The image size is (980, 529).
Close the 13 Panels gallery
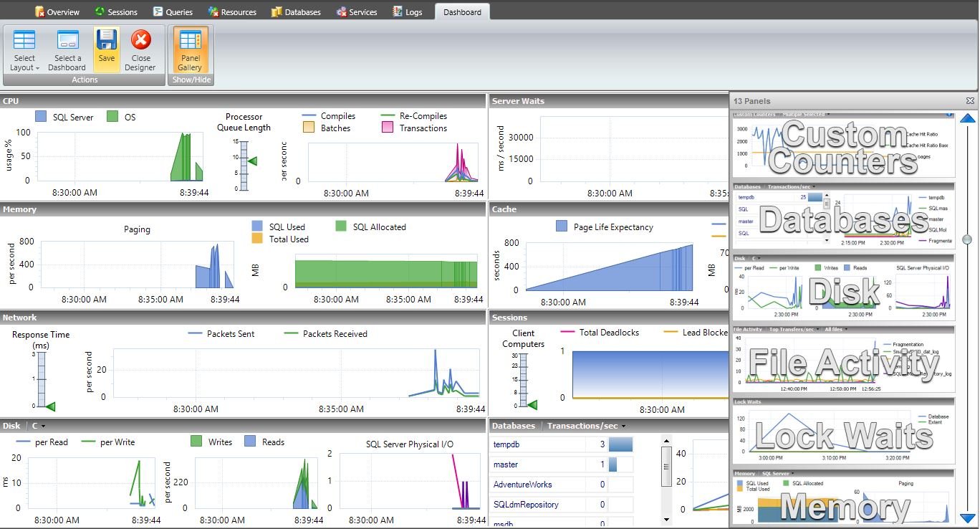(970, 101)
